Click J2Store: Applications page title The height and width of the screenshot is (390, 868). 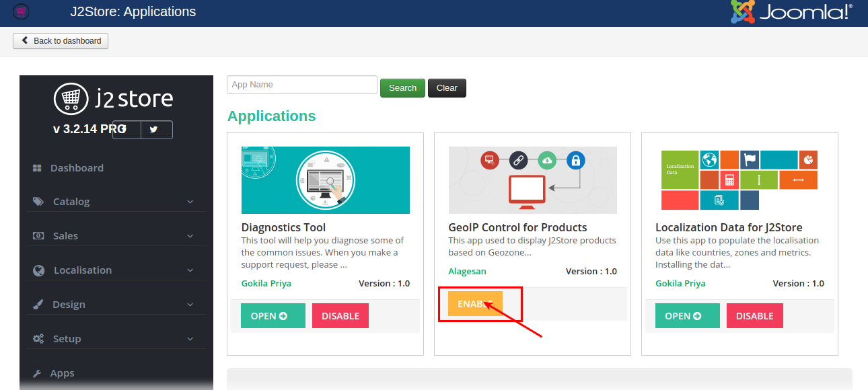(133, 11)
